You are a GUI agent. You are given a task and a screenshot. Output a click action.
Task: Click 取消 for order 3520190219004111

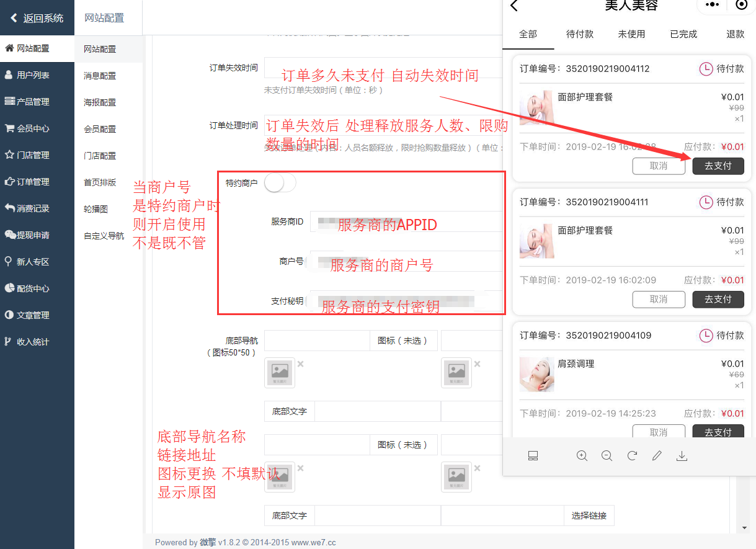659,299
